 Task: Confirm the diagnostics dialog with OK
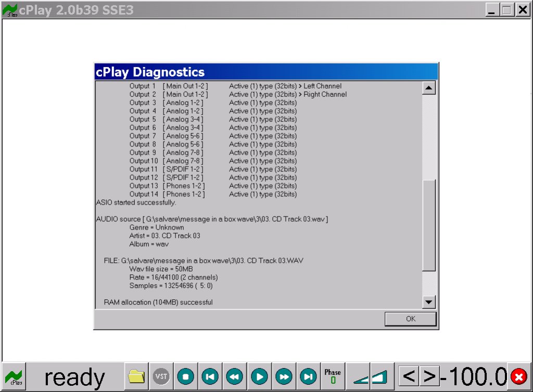click(x=410, y=319)
